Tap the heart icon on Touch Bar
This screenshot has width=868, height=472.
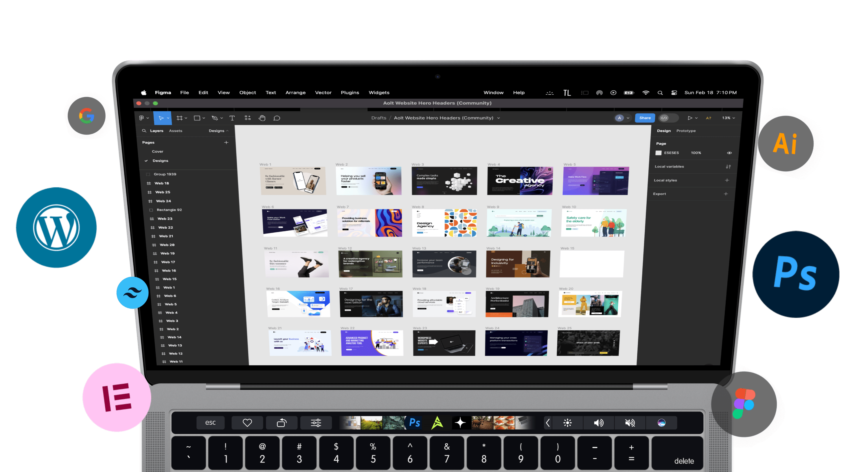(x=247, y=423)
